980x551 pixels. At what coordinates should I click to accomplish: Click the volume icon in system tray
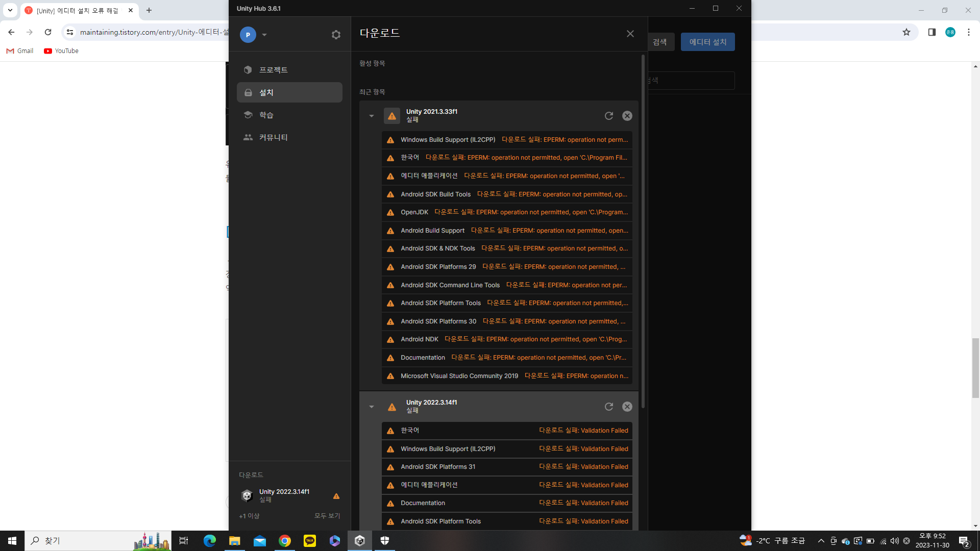coord(895,541)
